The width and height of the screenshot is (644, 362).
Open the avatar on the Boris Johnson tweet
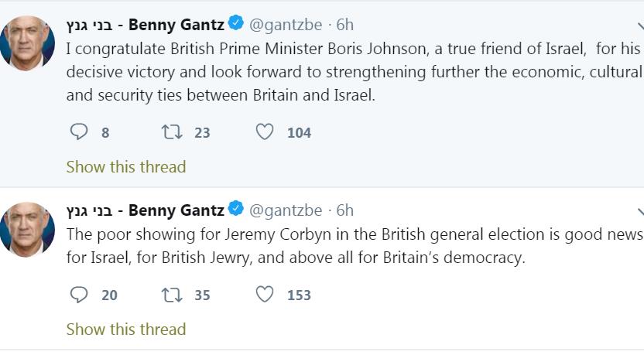(x=27, y=43)
